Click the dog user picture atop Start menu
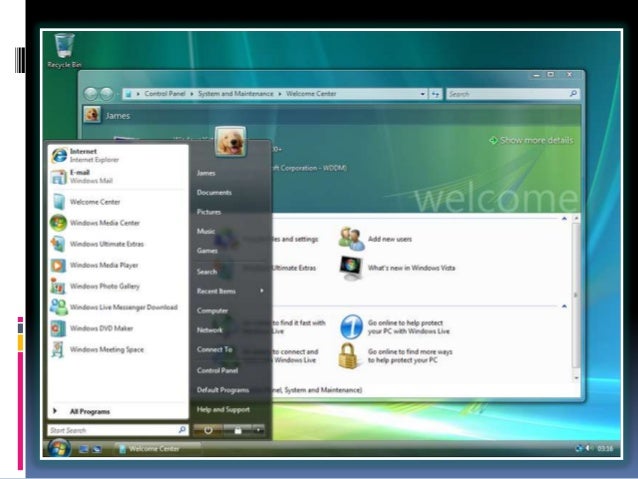 230,142
